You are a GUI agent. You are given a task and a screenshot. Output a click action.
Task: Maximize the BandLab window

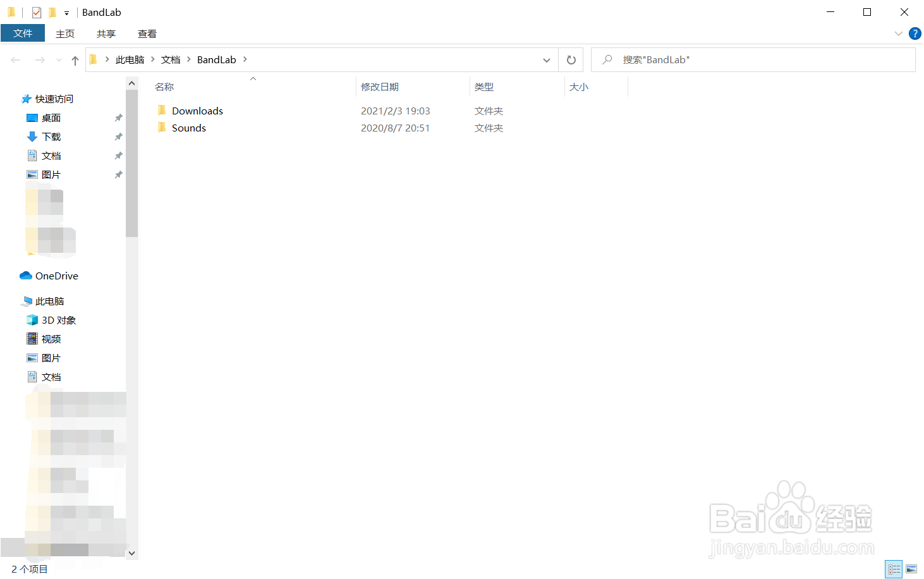pyautogui.click(x=867, y=12)
